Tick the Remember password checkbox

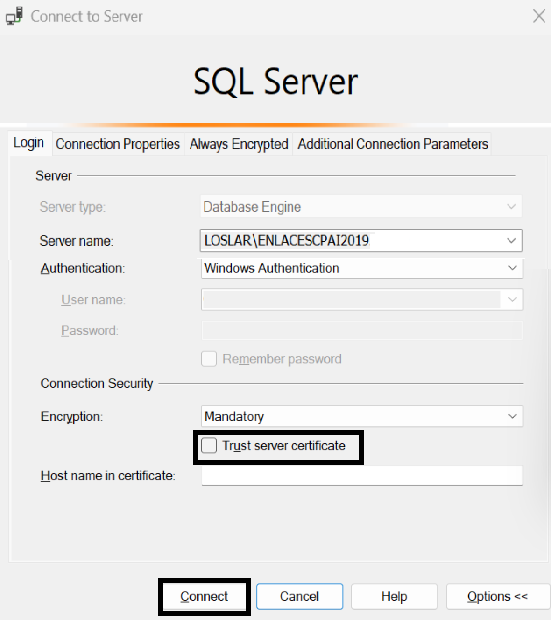(209, 359)
